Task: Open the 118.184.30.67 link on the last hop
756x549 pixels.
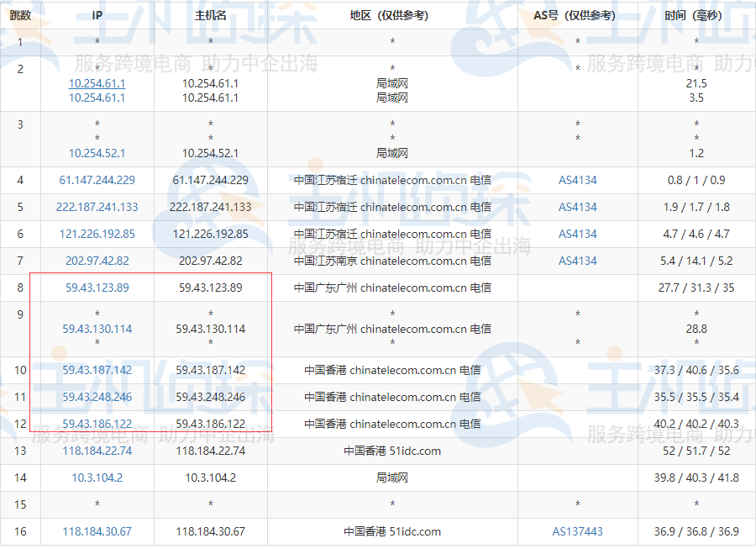Action: coord(97,531)
